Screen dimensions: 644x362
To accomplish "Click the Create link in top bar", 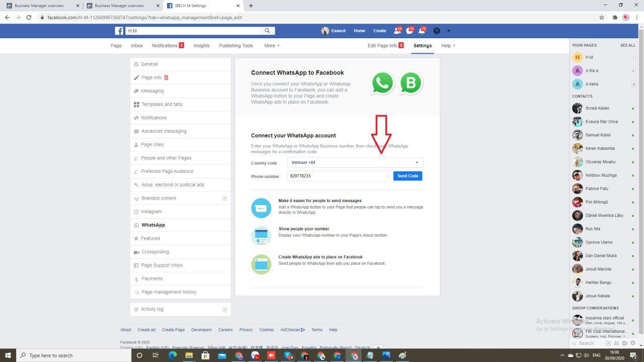I will [380, 31].
